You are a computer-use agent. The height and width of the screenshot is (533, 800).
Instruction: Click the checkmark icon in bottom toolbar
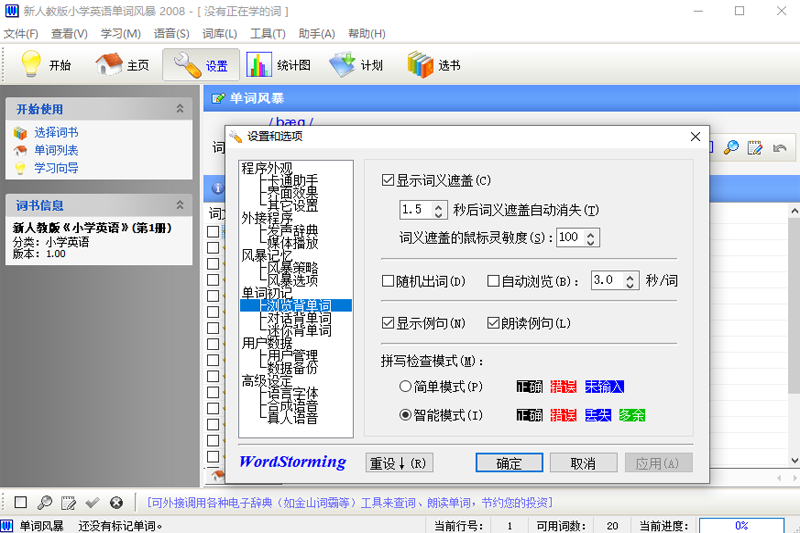[92, 503]
